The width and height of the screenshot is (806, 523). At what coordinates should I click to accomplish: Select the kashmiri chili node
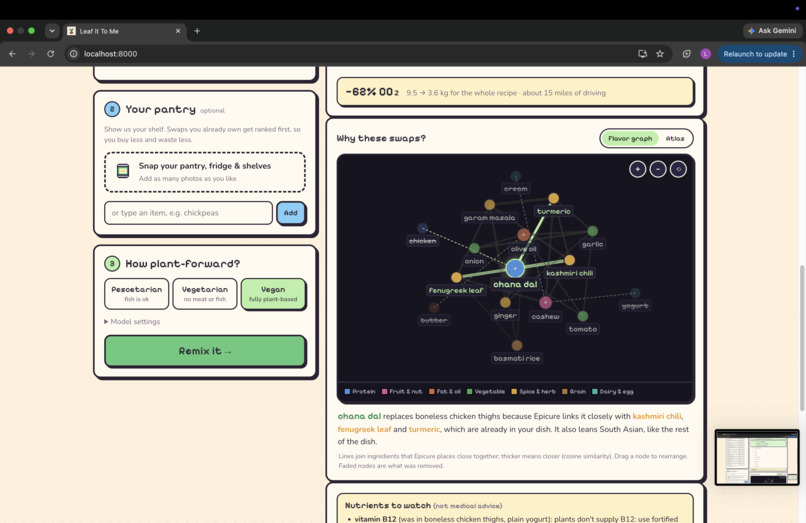(570, 260)
